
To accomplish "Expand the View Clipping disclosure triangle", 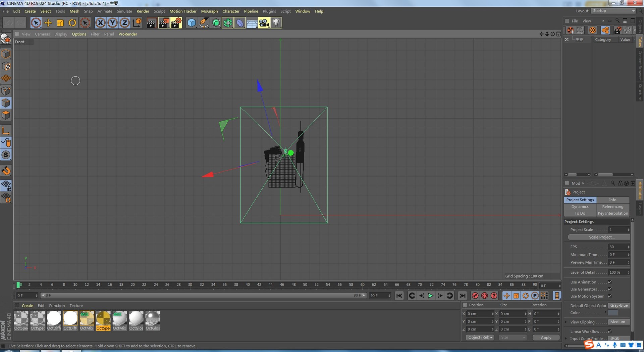I will pyautogui.click(x=566, y=322).
